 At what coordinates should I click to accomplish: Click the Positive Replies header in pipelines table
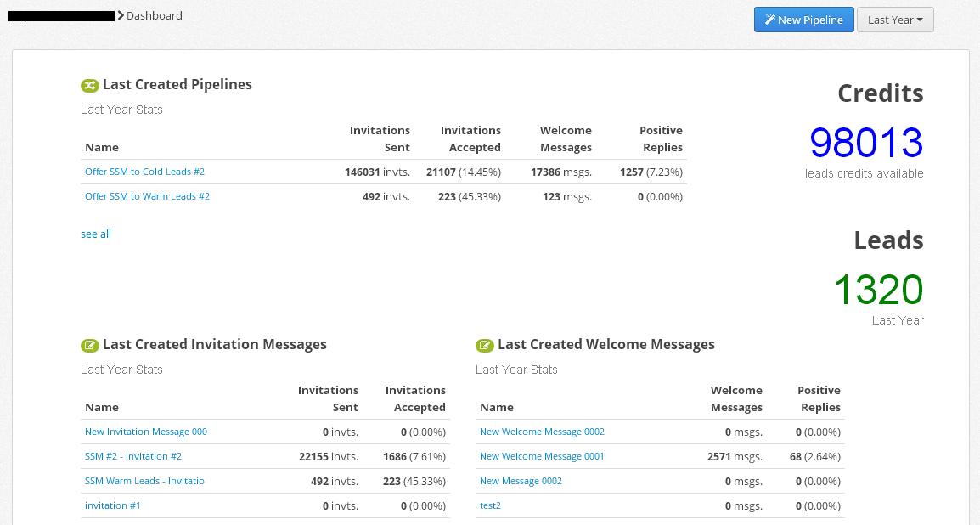click(x=661, y=138)
